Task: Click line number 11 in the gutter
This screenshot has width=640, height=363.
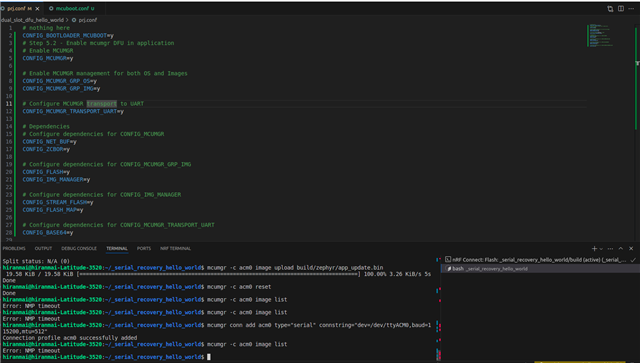Action: [9, 104]
